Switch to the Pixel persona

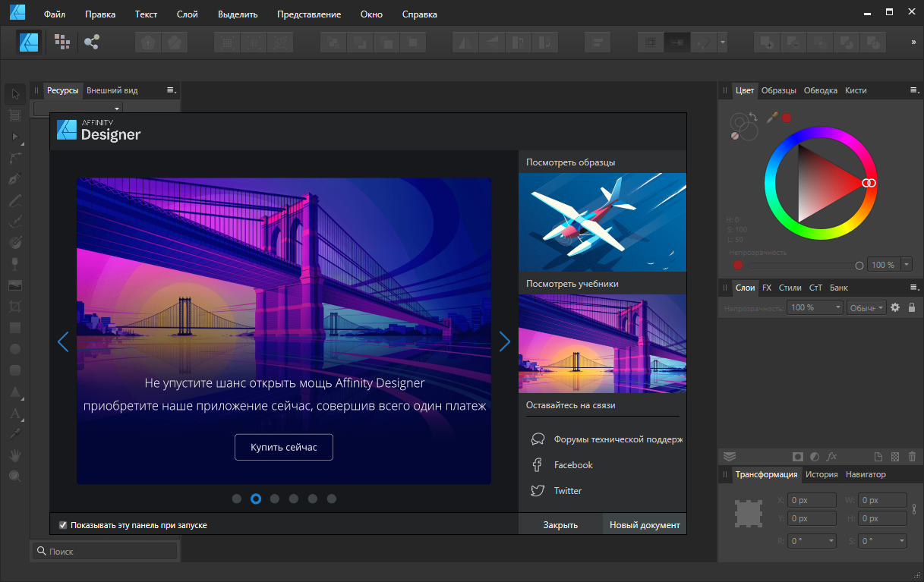point(61,42)
